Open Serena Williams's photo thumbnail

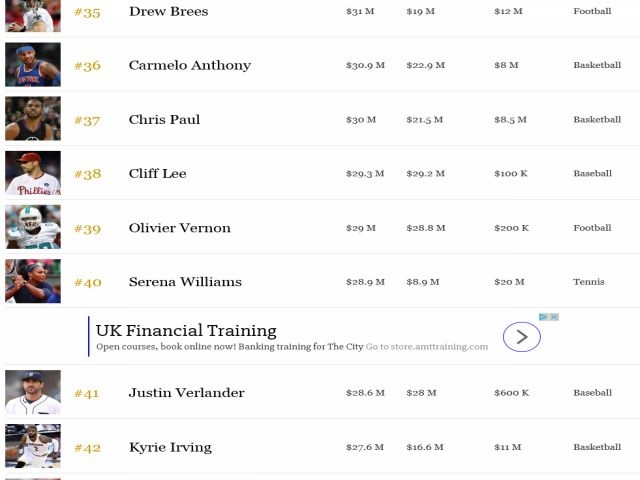click(33, 281)
